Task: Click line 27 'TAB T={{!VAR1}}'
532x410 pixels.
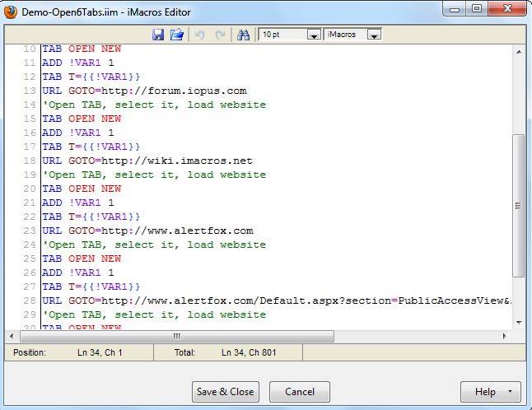Action: pyautogui.click(x=91, y=287)
